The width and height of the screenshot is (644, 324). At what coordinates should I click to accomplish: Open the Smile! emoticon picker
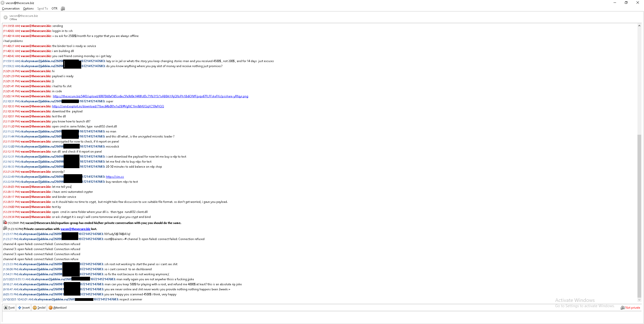pos(39,308)
